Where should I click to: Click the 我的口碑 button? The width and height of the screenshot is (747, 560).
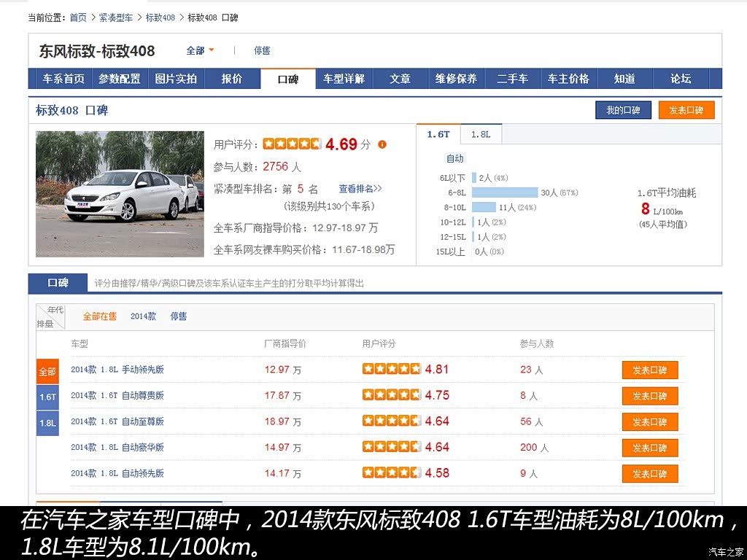(x=623, y=111)
